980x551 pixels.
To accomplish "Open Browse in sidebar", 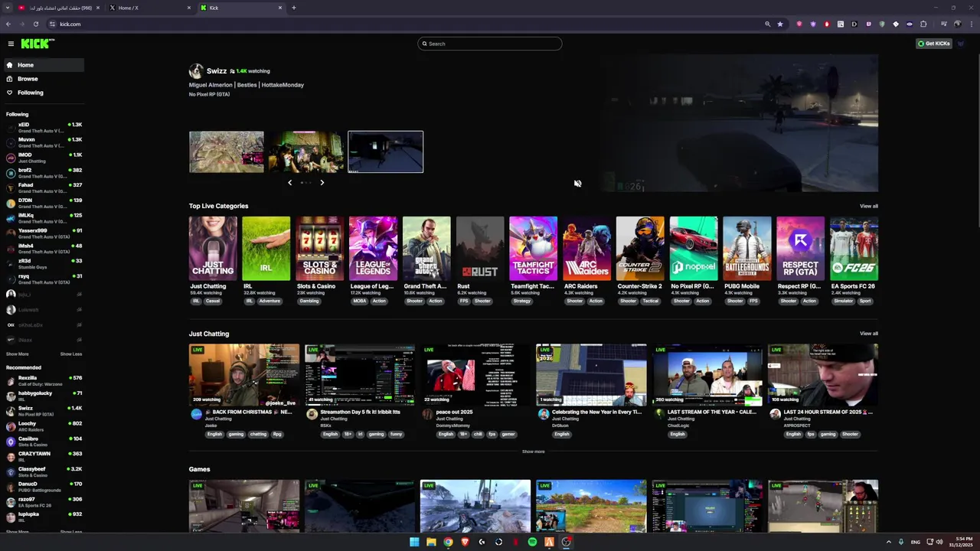I will tap(43, 79).
